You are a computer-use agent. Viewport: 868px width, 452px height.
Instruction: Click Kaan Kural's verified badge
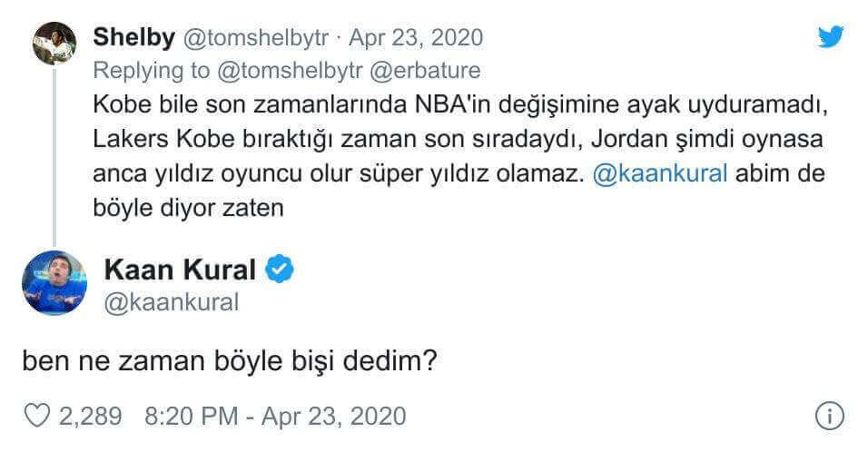277,269
